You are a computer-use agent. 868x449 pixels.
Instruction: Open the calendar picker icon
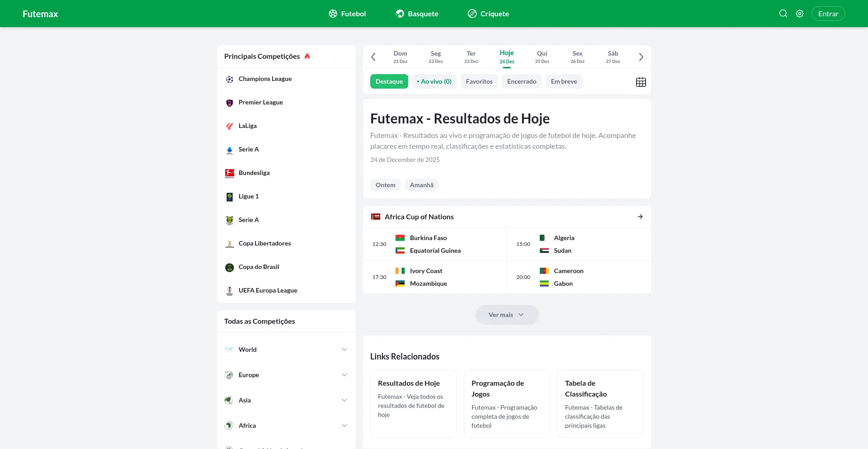[x=641, y=81]
